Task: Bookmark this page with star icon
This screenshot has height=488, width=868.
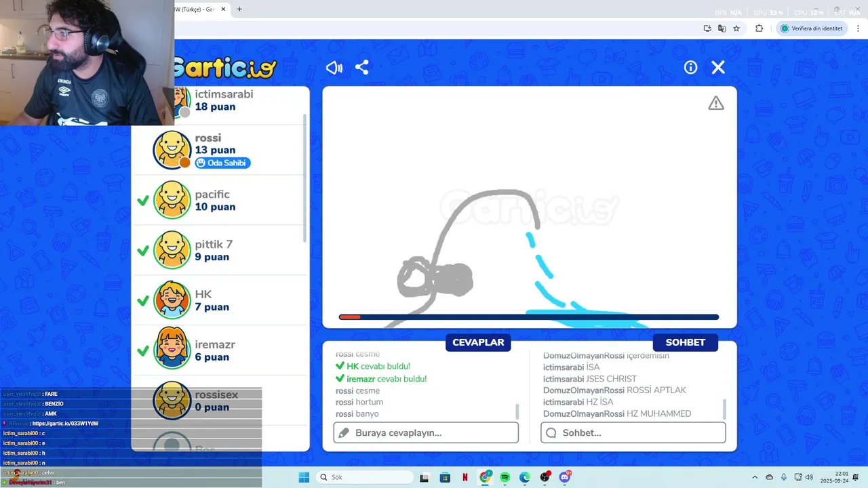Action: click(736, 28)
